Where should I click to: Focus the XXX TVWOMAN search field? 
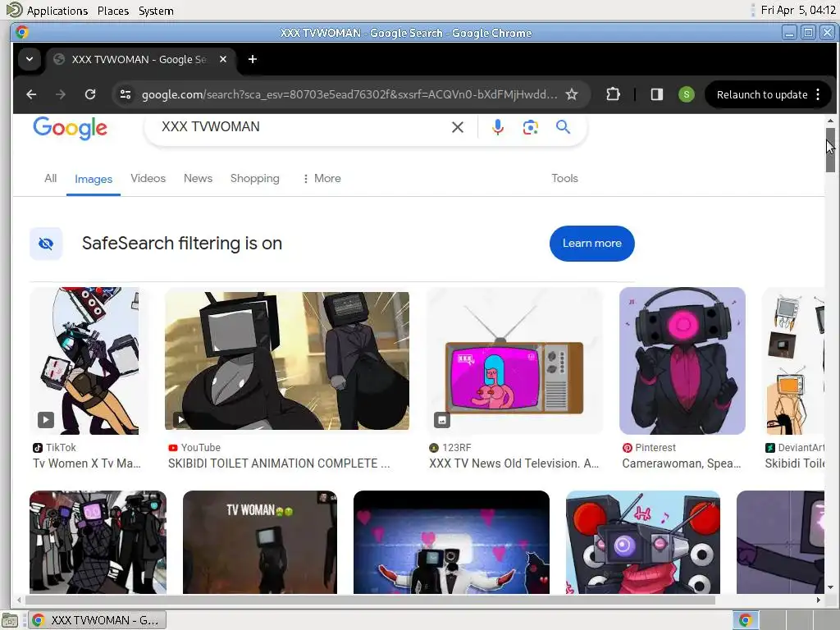coord(300,127)
